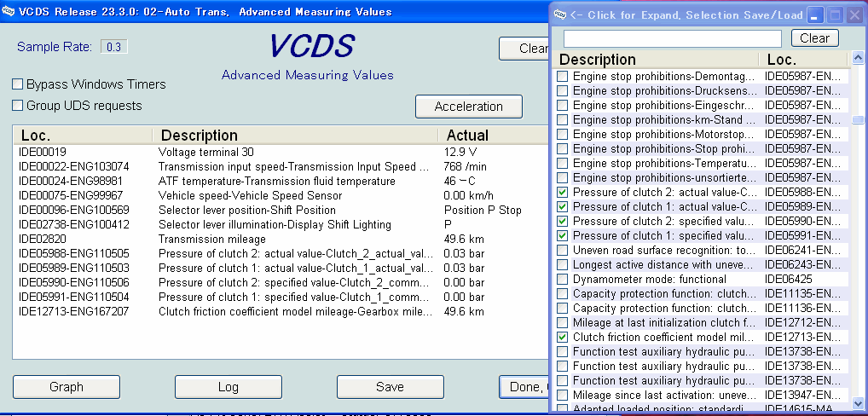Enable the Bypass Windows Timers checkbox

[x=18, y=84]
